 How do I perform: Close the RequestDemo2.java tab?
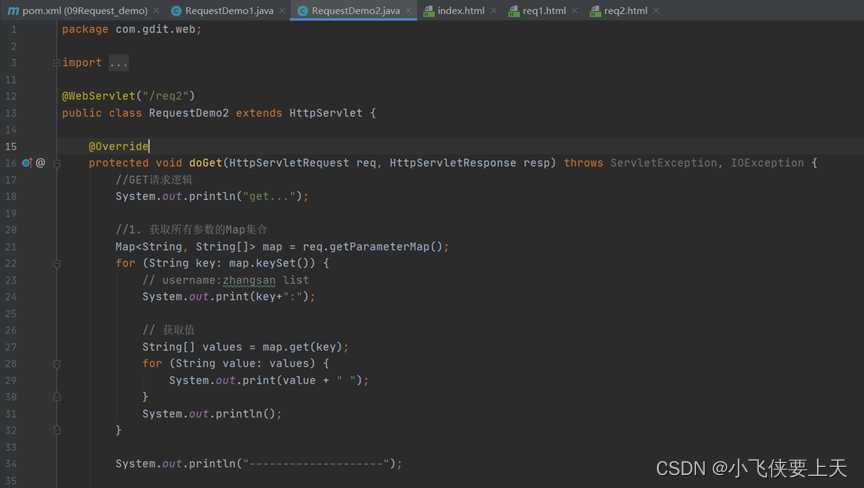pos(410,11)
